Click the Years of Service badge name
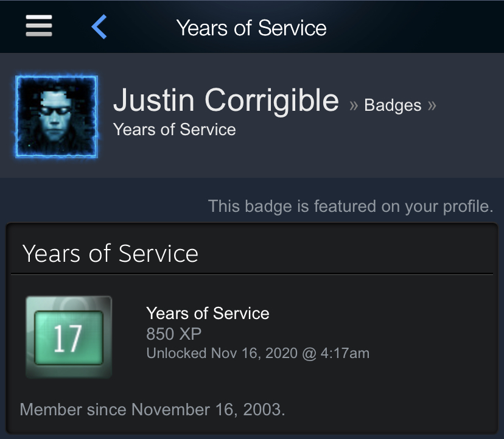Screen dimensions: 504x439 (208, 314)
